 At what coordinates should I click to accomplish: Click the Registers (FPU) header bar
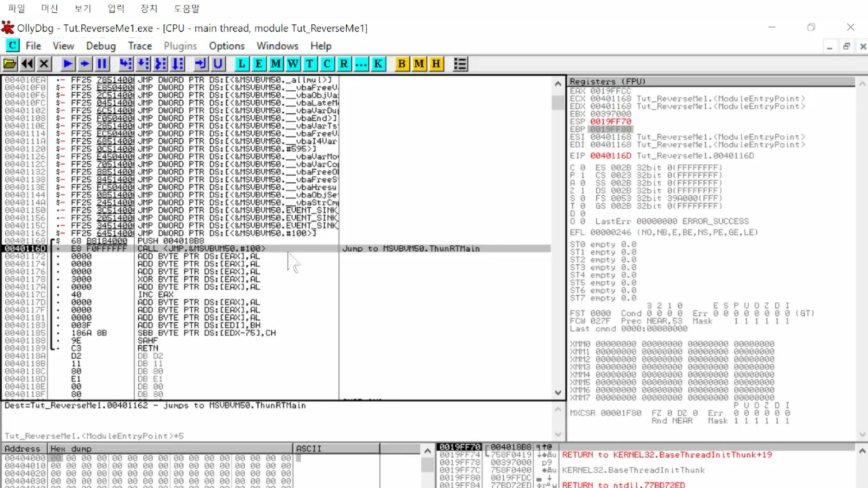click(711, 81)
